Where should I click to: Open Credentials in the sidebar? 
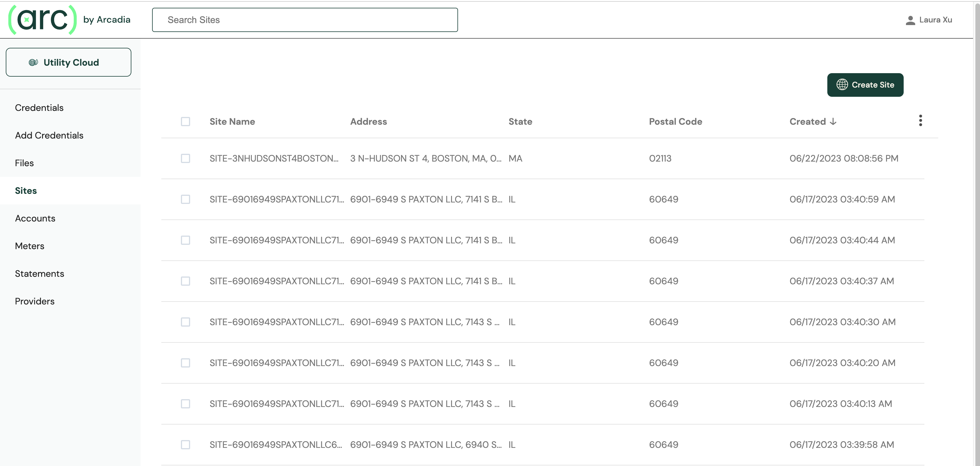click(39, 108)
